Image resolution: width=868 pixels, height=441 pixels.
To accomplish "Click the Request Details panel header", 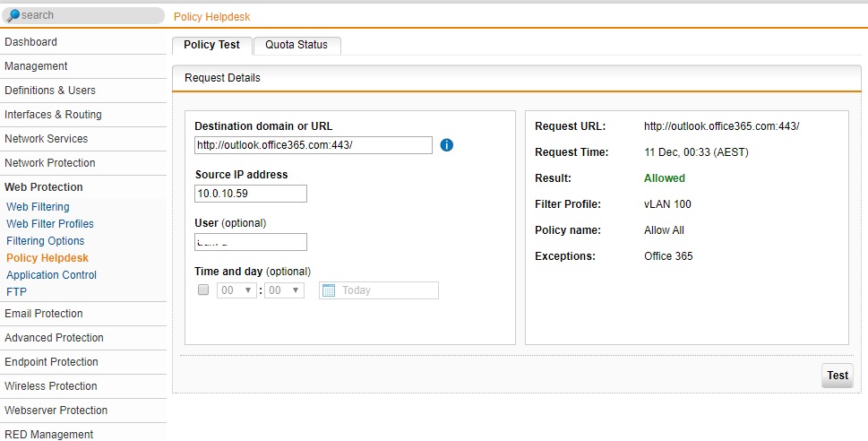I will click(517, 78).
